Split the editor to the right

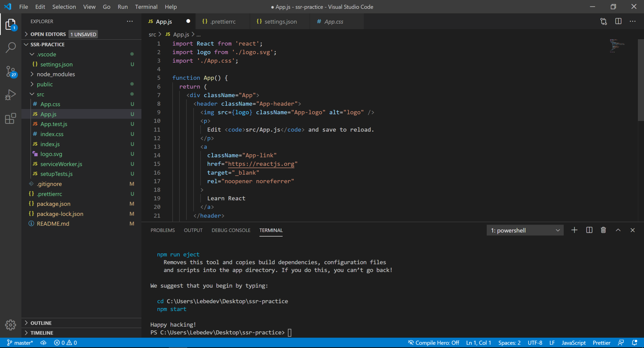618,21
